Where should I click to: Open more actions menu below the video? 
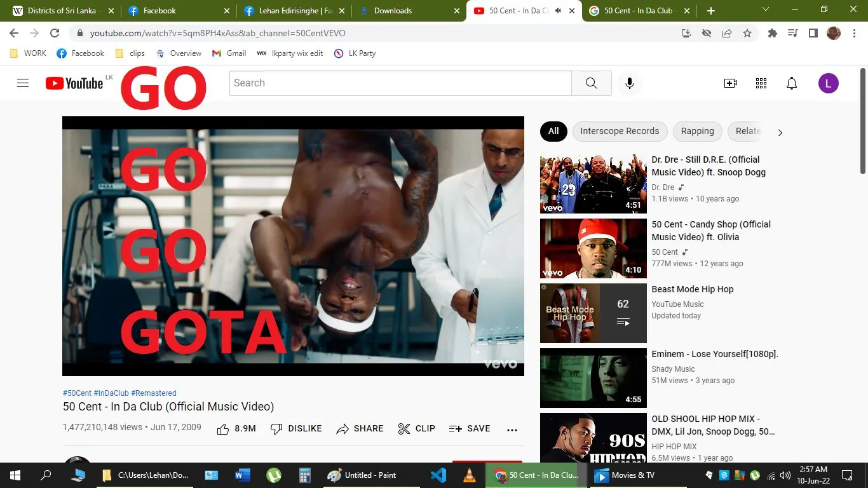coord(512,430)
